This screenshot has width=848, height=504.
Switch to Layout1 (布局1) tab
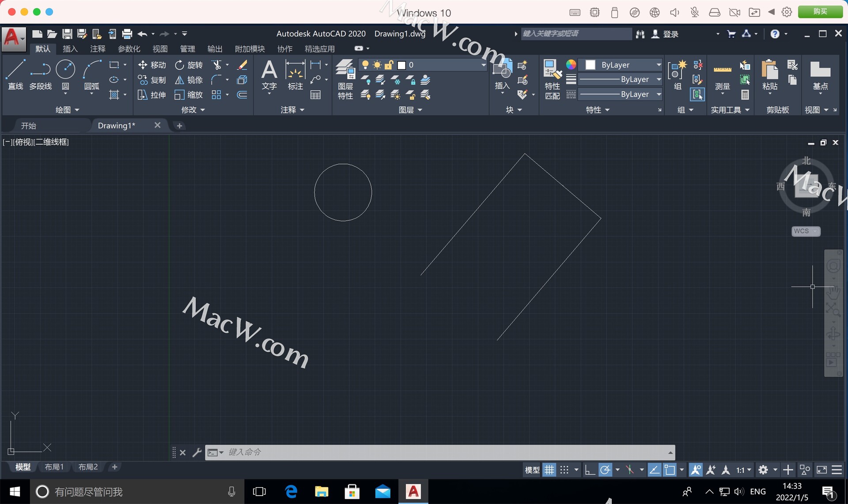click(54, 467)
